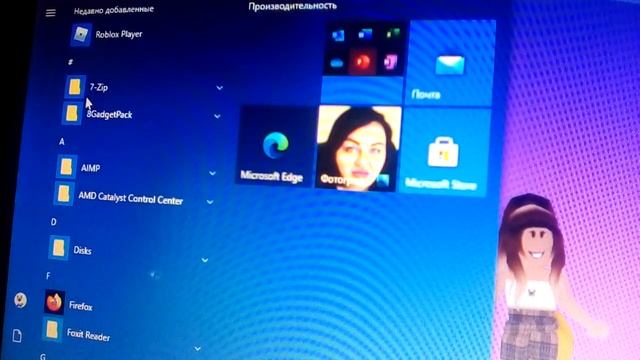Expand the Foxit Reader folder chevron
640x360 pixels.
click(198, 348)
